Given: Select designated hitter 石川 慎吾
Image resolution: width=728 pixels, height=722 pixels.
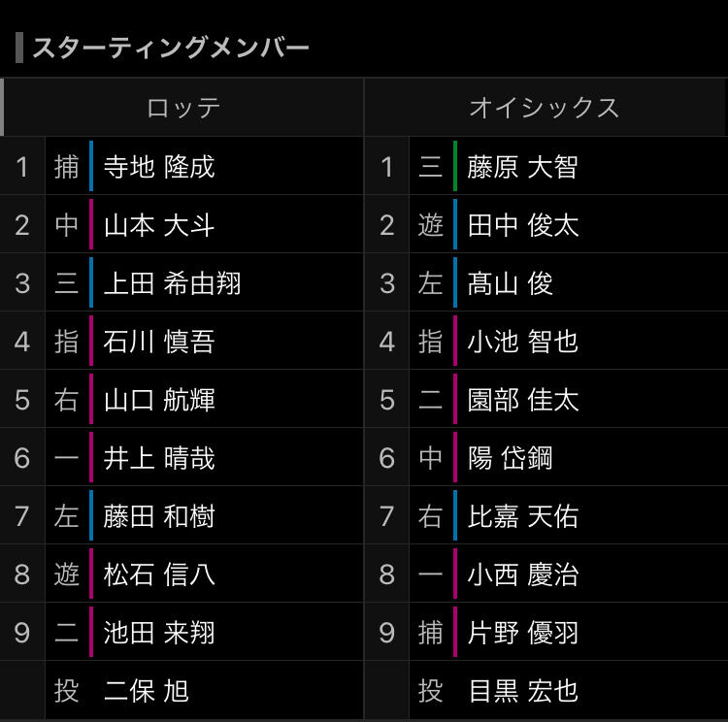Looking at the screenshot, I should pyautogui.click(x=159, y=342).
